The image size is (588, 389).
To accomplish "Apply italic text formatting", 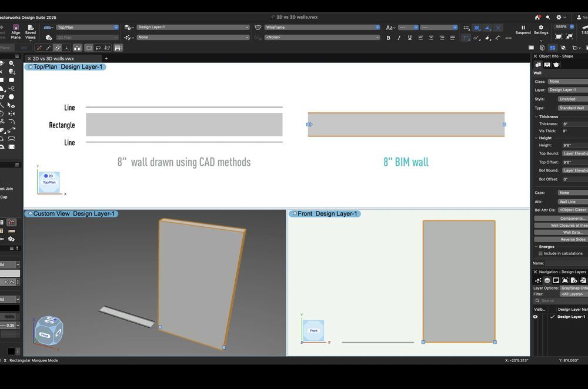I will [399, 38].
